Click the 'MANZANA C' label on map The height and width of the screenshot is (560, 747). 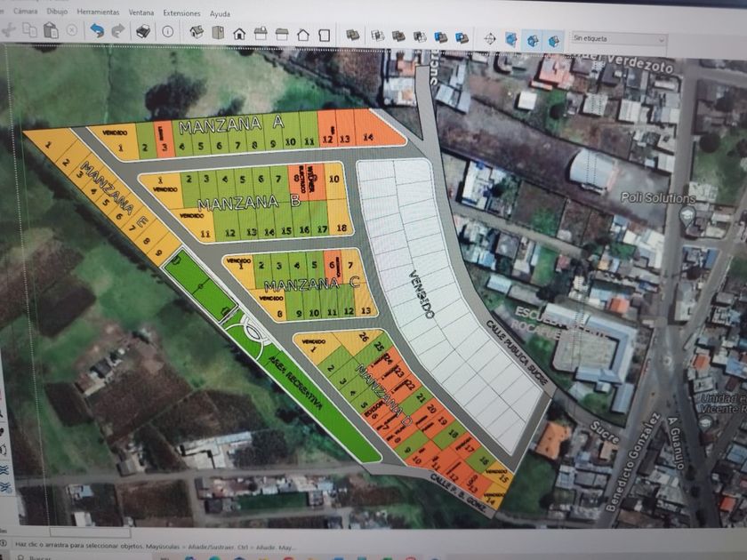312,284
